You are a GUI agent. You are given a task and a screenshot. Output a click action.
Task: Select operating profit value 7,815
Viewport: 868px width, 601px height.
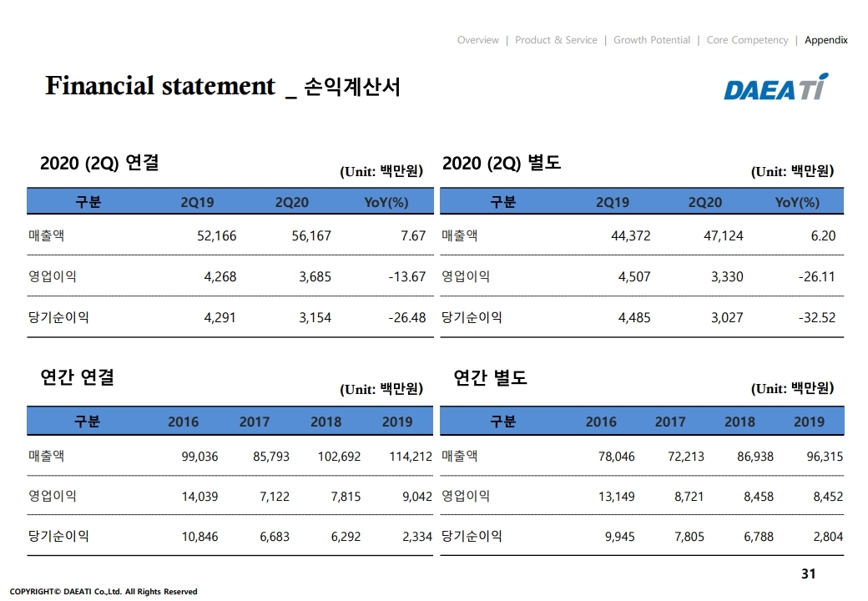(346, 497)
